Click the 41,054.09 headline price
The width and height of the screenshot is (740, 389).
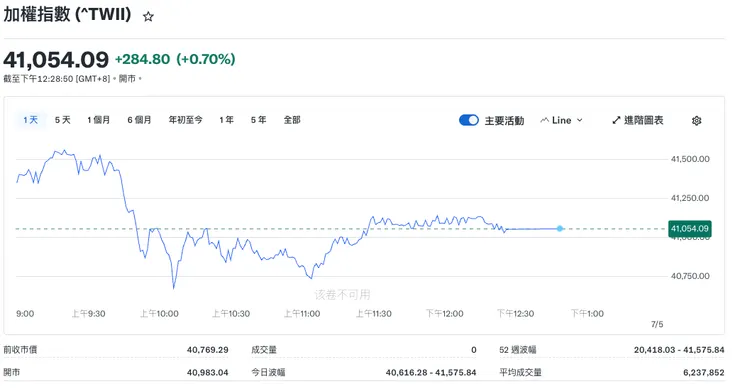(x=56, y=59)
